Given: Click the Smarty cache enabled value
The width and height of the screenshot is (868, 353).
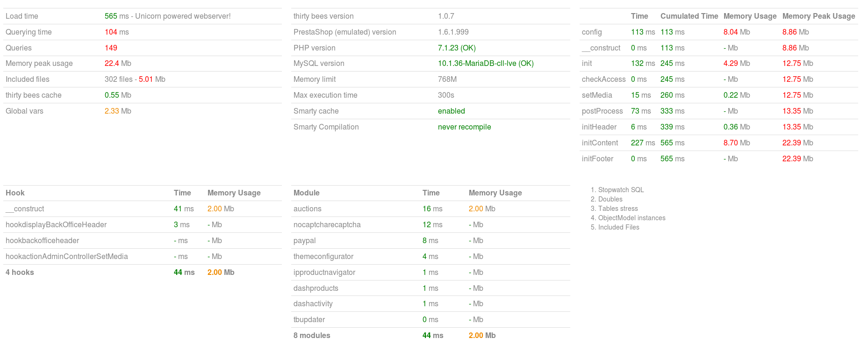Looking at the screenshot, I should [451, 111].
